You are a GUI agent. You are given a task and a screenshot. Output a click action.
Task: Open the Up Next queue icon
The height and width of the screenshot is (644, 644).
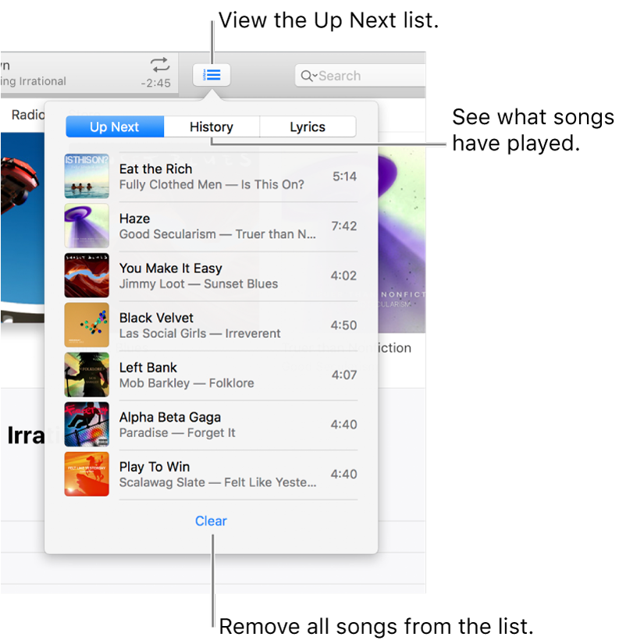click(x=211, y=75)
